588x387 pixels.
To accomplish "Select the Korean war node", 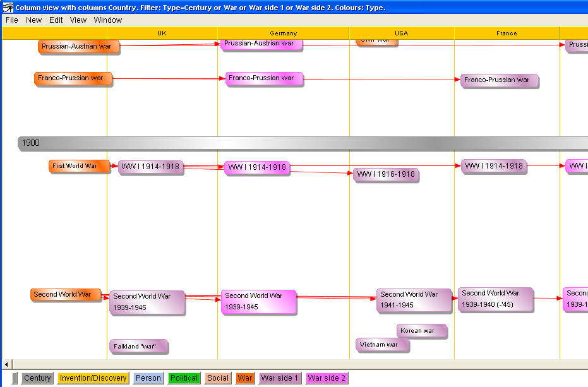I will (x=421, y=331).
